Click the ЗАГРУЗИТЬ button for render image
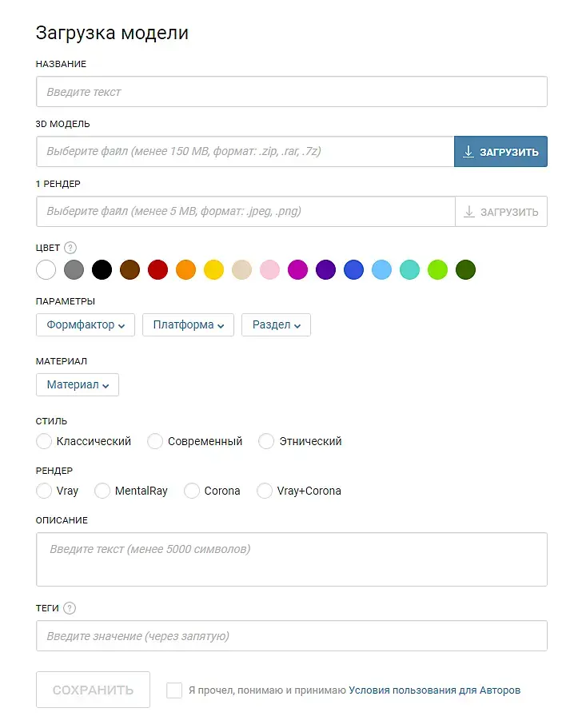Screen dimensions: 570x728 [500, 212]
